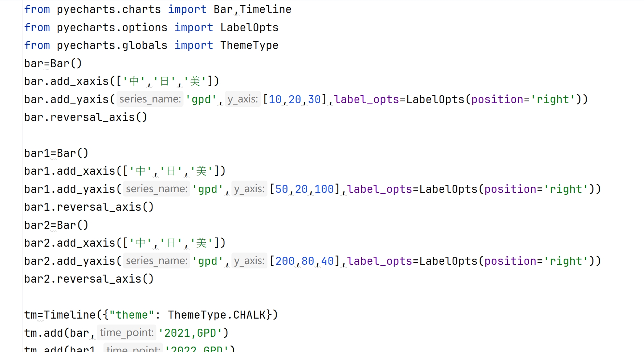Click 'pyecharts.globals' module name
The image size is (644, 352).
point(112,45)
